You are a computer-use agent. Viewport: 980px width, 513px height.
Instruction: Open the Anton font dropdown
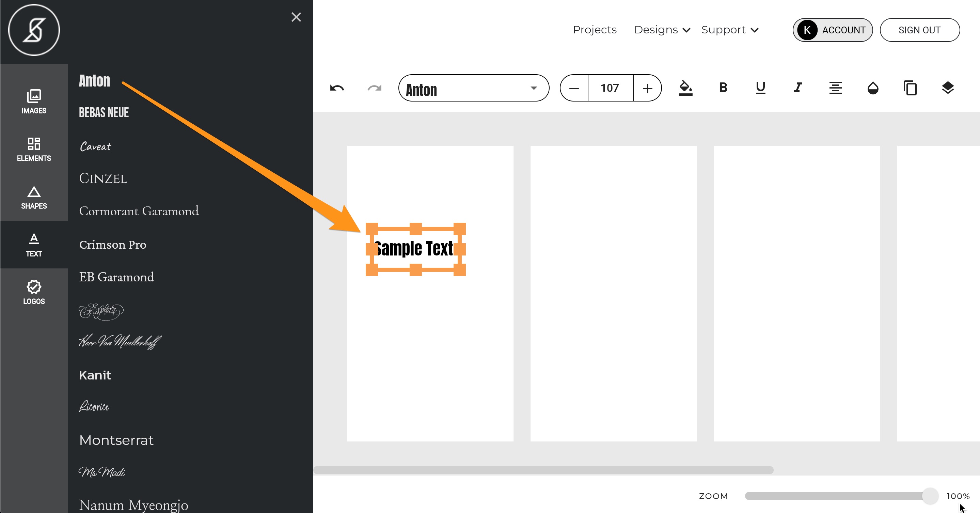[474, 88]
